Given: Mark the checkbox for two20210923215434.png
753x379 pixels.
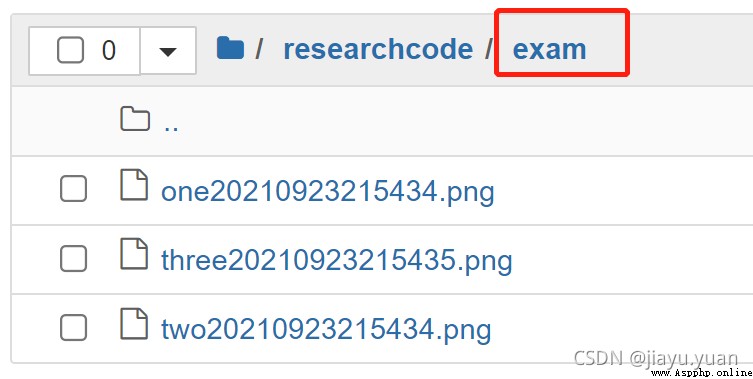Looking at the screenshot, I should 73,328.
